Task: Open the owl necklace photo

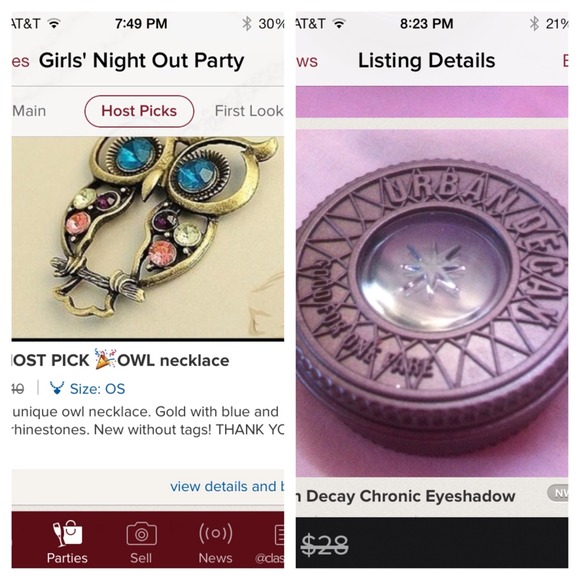Action: tap(148, 238)
